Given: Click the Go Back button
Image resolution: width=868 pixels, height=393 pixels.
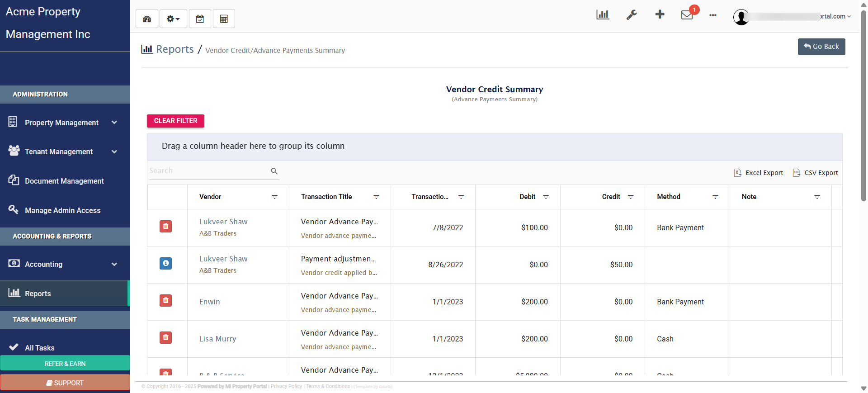Looking at the screenshot, I should tap(821, 47).
